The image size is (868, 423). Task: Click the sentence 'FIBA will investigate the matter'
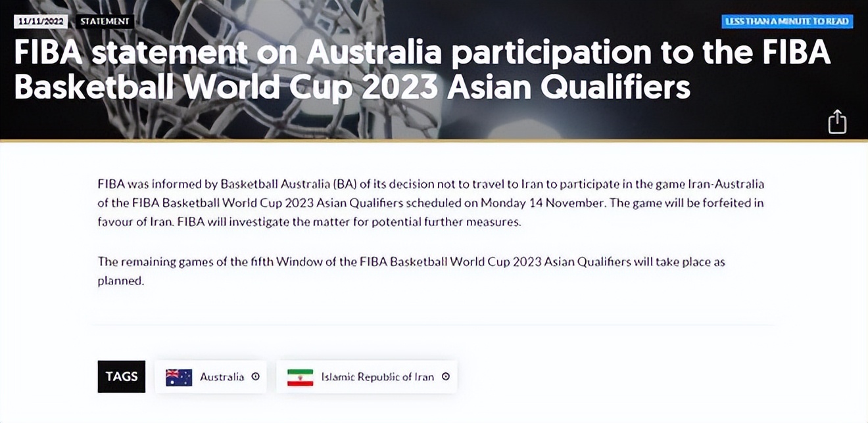[349, 221]
